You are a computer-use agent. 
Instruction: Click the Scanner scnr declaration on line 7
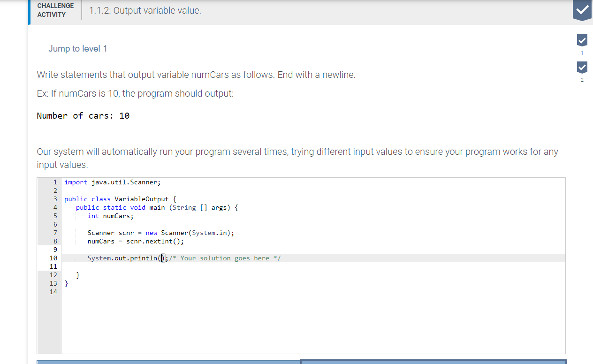pos(160,233)
